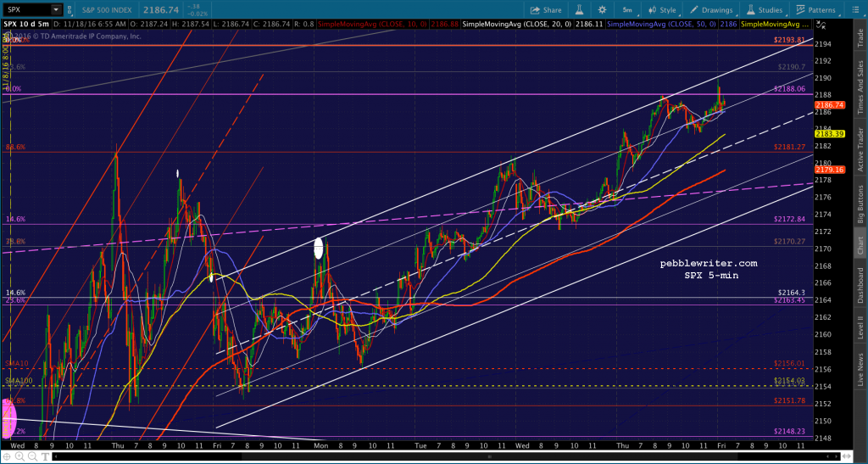868x464 pixels.
Task: Open the Big Buttons side tab
Action: click(861, 204)
